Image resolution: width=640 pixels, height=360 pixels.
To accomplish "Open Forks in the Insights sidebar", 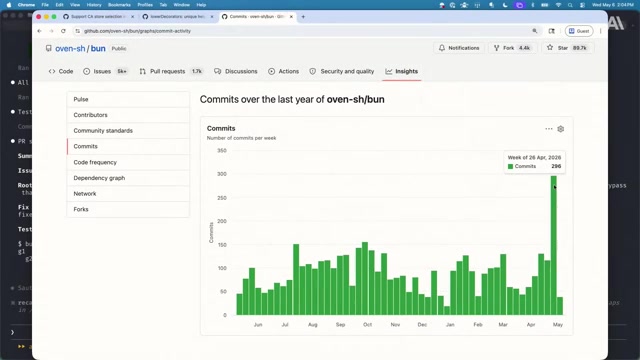I will 128,209.
